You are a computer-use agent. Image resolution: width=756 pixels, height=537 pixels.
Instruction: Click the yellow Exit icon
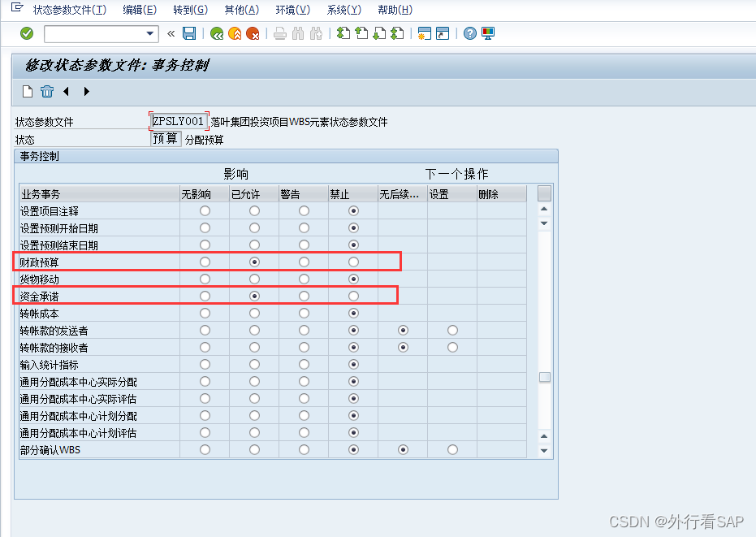click(235, 33)
